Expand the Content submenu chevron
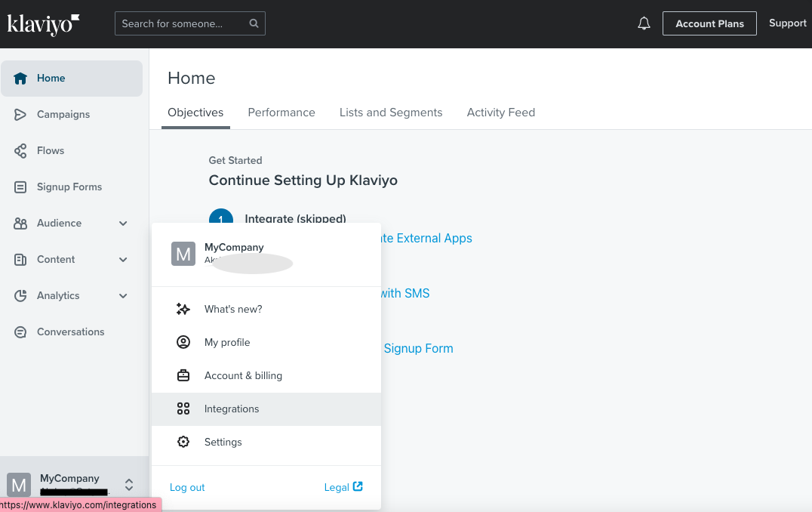The width and height of the screenshot is (812, 512). (x=123, y=260)
